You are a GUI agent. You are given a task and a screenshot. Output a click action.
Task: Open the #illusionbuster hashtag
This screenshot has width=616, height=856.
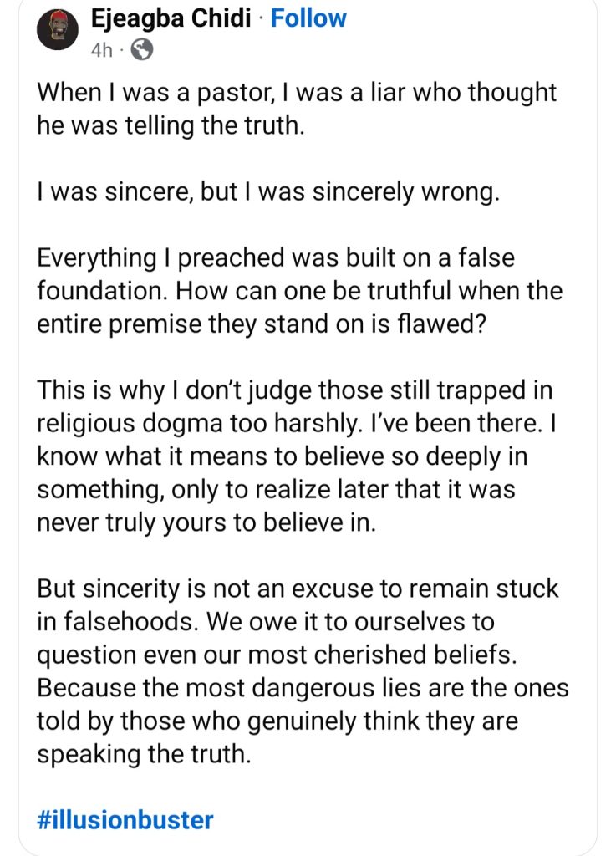pyautogui.click(x=125, y=820)
